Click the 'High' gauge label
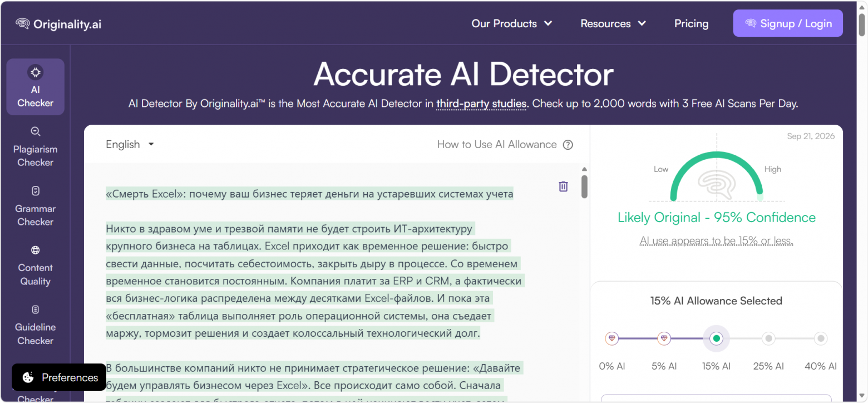This screenshot has height=403, width=868. pos(773,169)
